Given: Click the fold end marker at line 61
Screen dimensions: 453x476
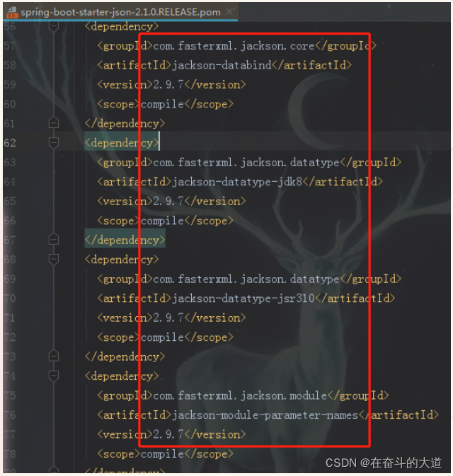Looking at the screenshot, I should tap(54, 123).
